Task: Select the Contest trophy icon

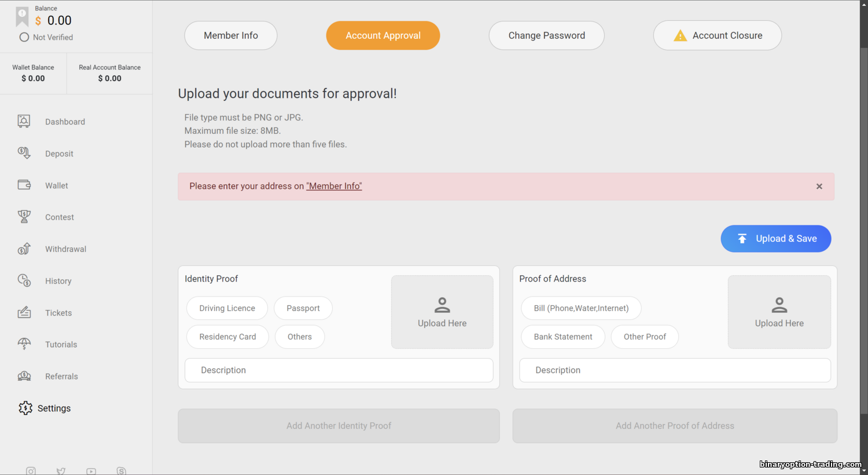Action: click(x=24, y=217)
